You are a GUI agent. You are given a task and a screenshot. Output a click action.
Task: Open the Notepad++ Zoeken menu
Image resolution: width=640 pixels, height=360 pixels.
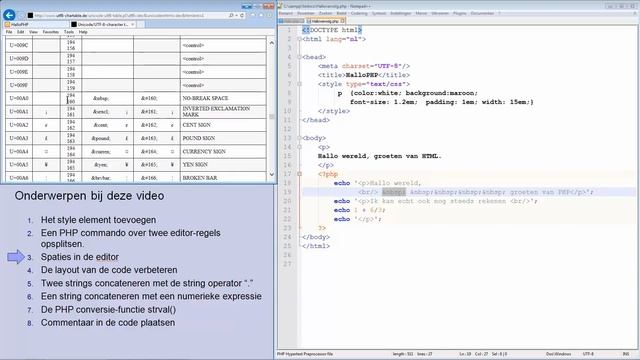[325, 13]
